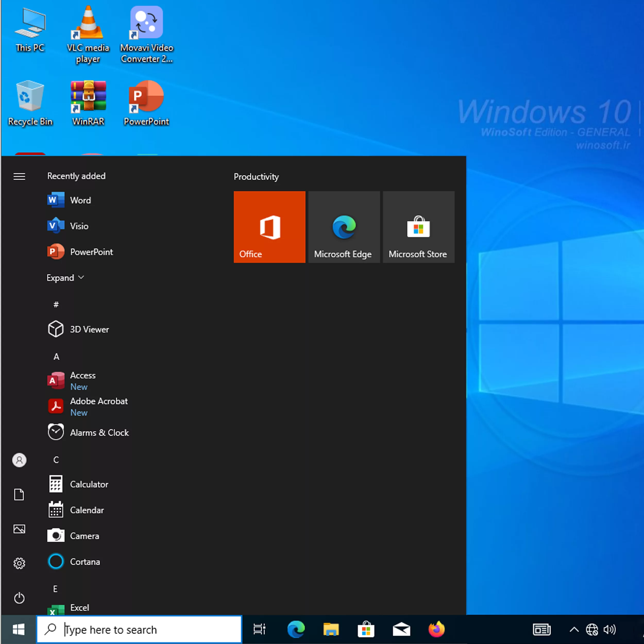Open Pictures icon in Start sidebar

click(19, 529)
